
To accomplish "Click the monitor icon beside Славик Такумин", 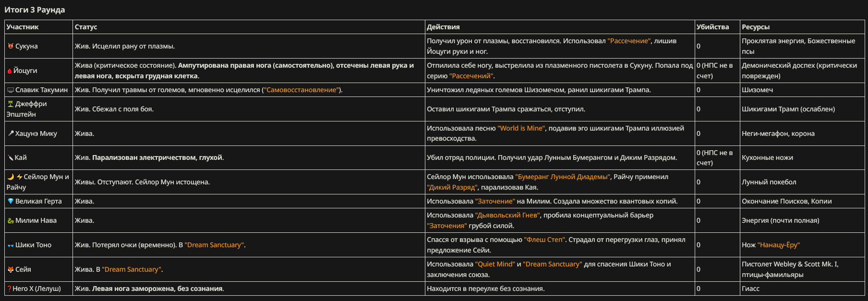I will point(11,90).
